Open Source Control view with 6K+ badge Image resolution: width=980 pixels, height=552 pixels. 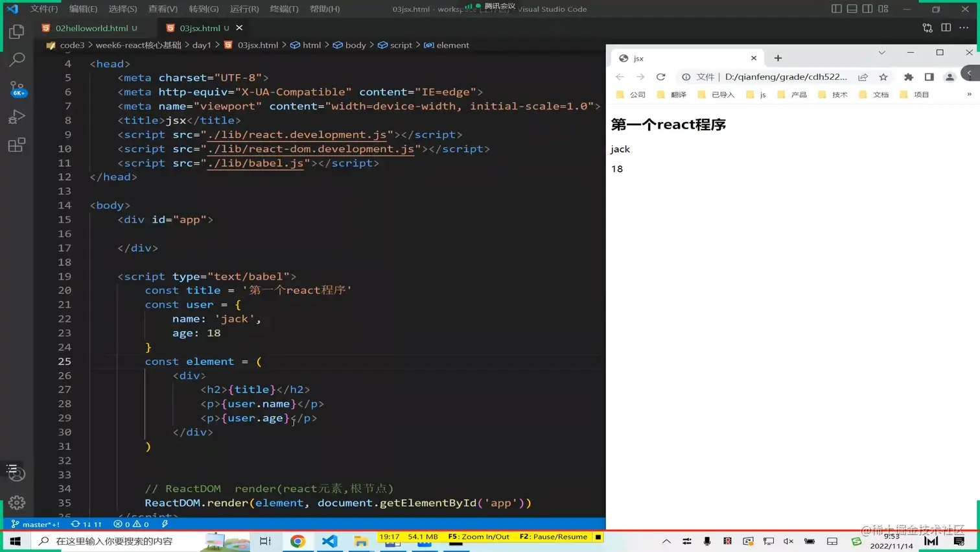coord(17,88)
